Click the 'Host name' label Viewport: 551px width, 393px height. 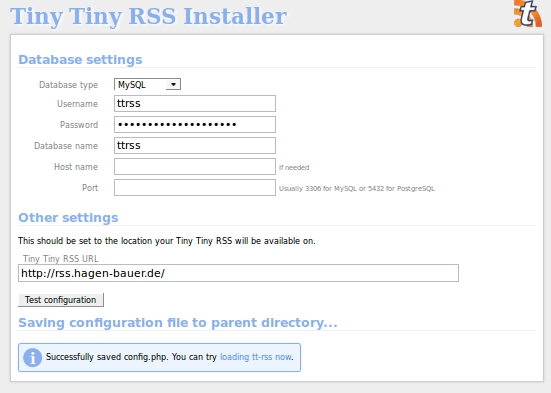point(76,167)
